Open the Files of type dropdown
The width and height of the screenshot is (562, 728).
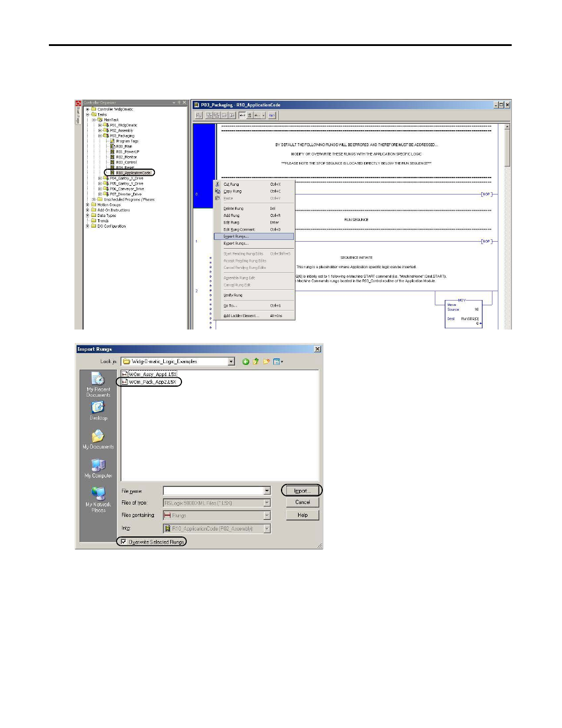pos(267,503)
